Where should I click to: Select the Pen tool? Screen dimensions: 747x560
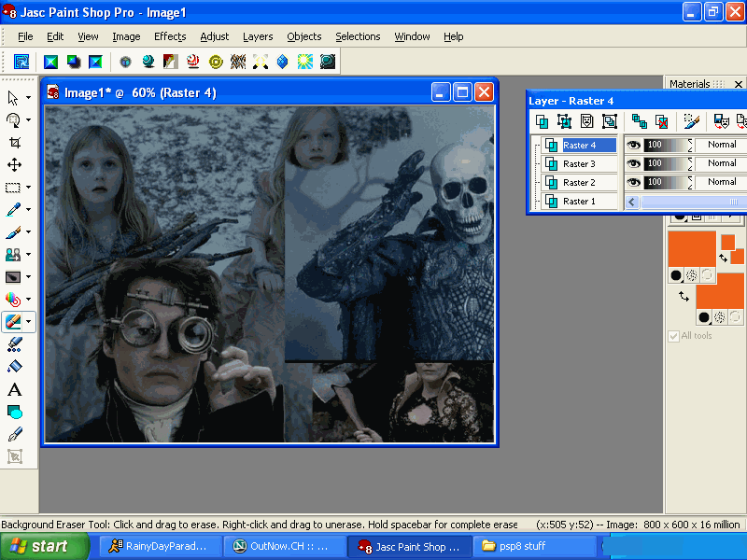pyautogui.click(x=15, y=434)
